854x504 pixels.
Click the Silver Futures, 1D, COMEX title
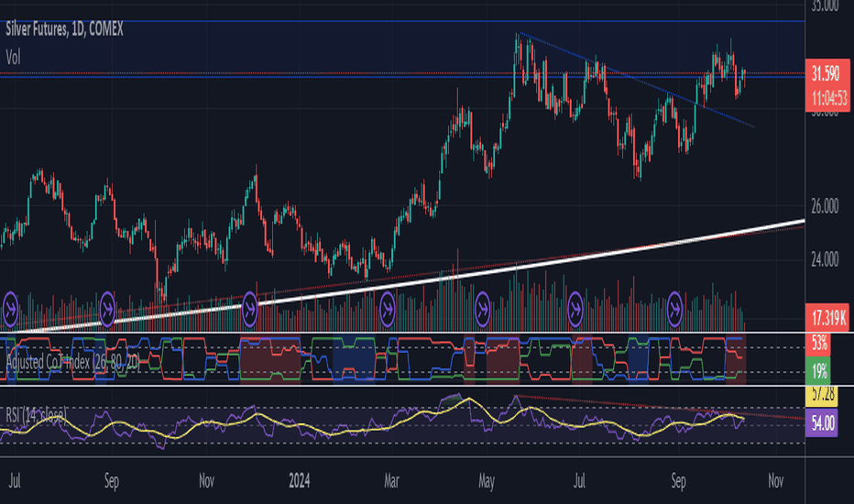click(x=64, y=29)
